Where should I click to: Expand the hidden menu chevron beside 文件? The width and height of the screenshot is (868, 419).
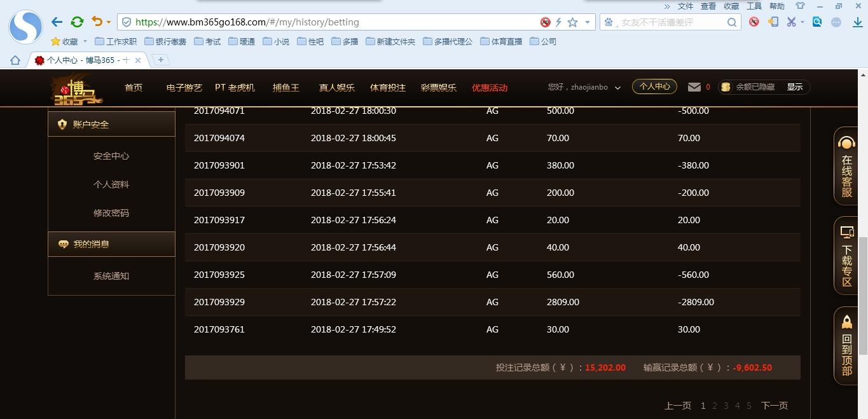coord(667,6)
